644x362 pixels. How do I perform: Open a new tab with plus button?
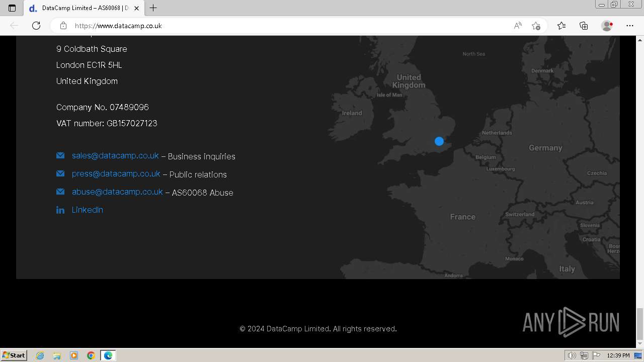click(153, 8)
